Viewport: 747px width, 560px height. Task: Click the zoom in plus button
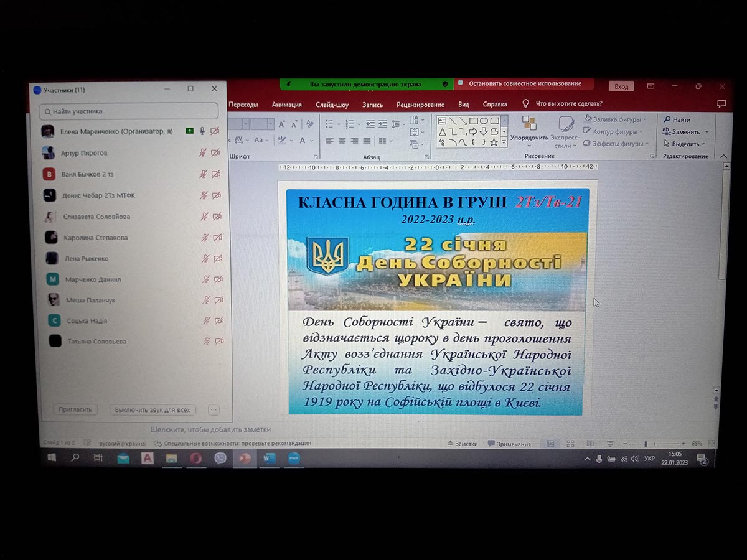pyautogui.click(x=684, y=444)
